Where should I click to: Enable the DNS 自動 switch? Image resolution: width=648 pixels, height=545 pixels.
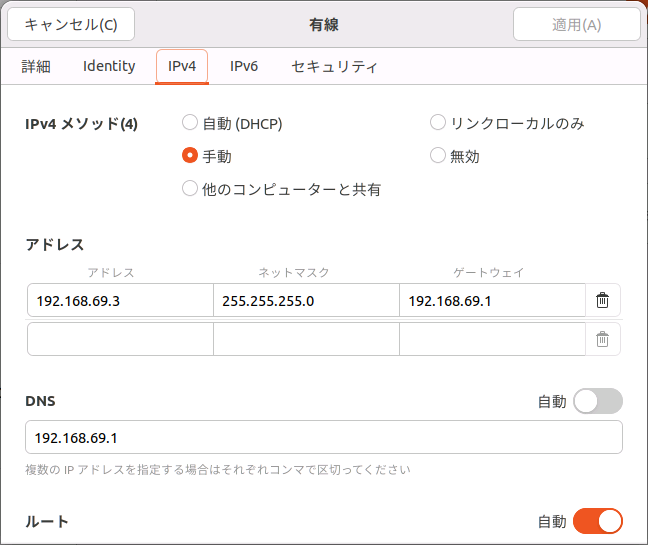(x=598, y=401)
